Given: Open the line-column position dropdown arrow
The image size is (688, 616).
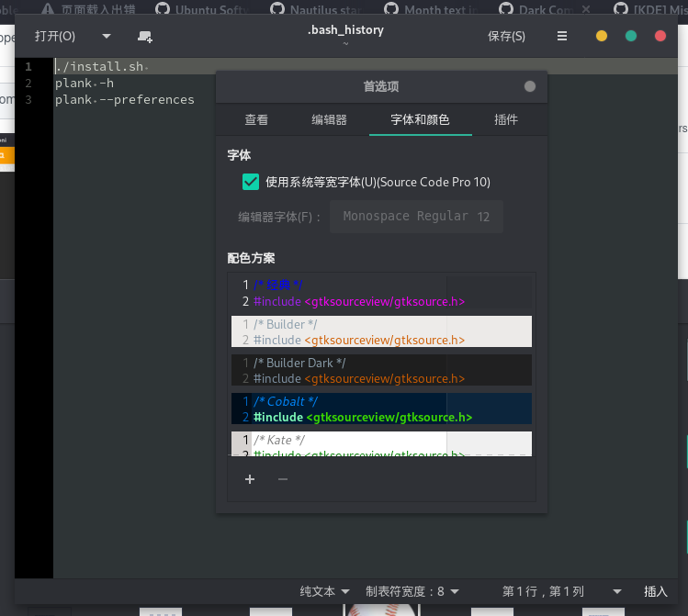Looking at the screenshot, I should point(617,591).
